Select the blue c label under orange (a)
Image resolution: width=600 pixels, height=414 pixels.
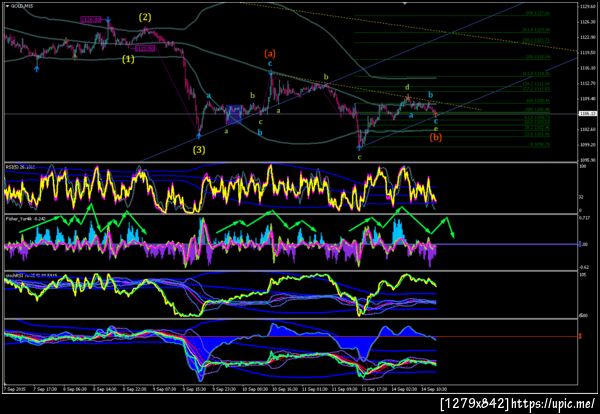point(270,64)
